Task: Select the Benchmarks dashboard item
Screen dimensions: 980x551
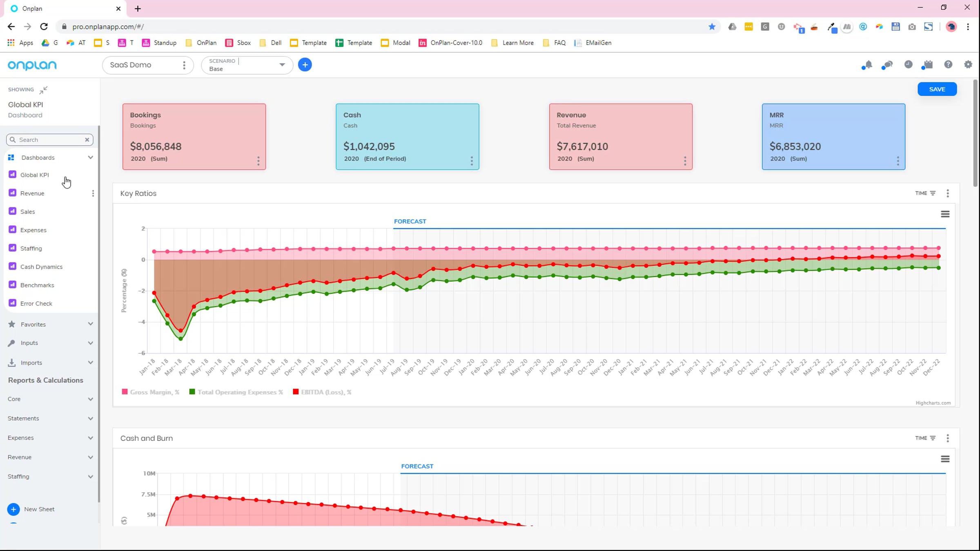Action: pyautogui.click(x=37, y=285)
